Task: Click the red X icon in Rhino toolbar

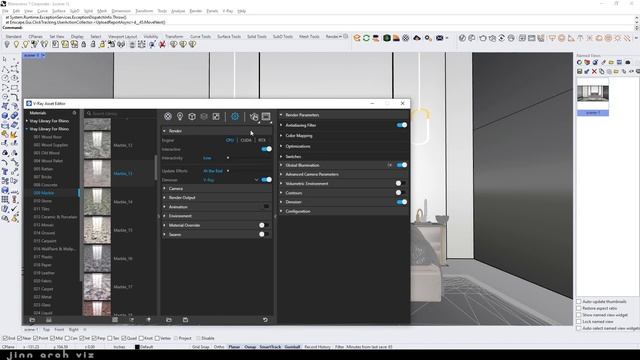Action: click(x=162, y=44)
